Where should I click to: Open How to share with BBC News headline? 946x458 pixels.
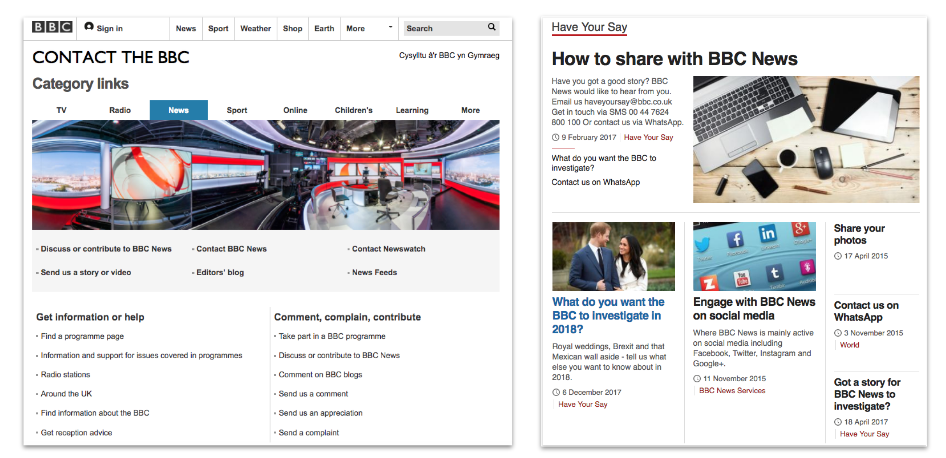tap(675, 59)
